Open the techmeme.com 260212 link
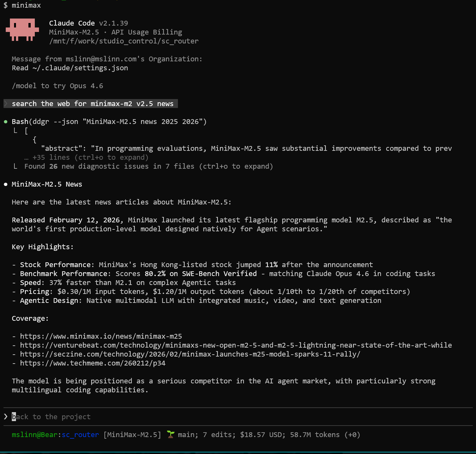 click(x=93, y=363)
